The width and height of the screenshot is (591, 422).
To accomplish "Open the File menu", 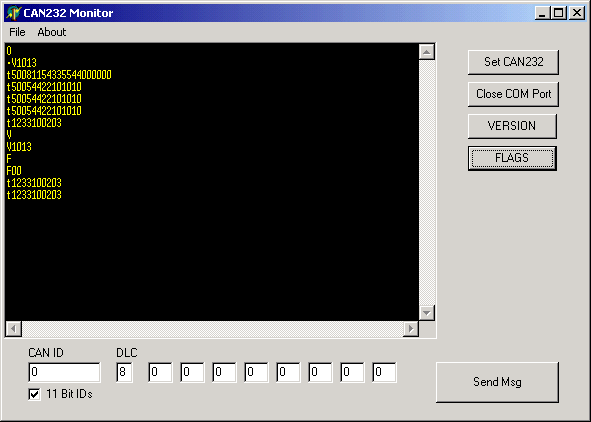I will pyautogui.click(x=17, y=32).
